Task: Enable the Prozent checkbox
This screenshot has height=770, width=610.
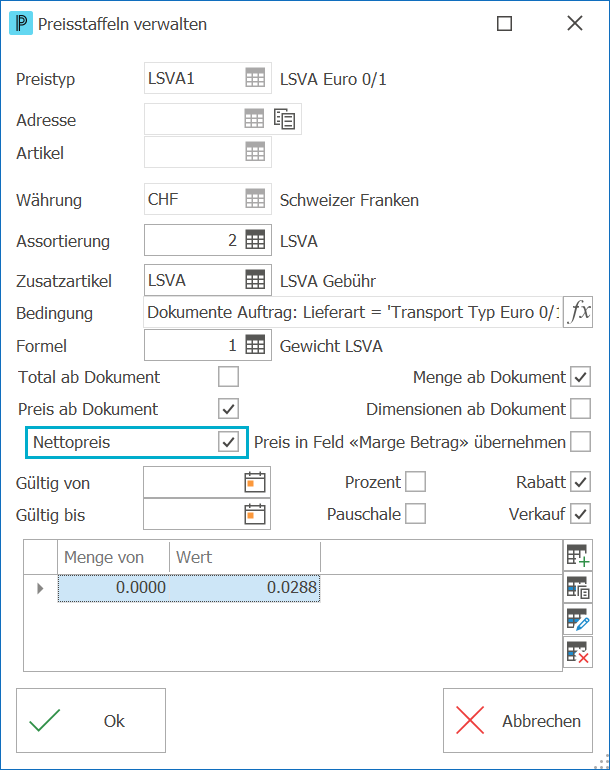Action: (x=416, y=482)
